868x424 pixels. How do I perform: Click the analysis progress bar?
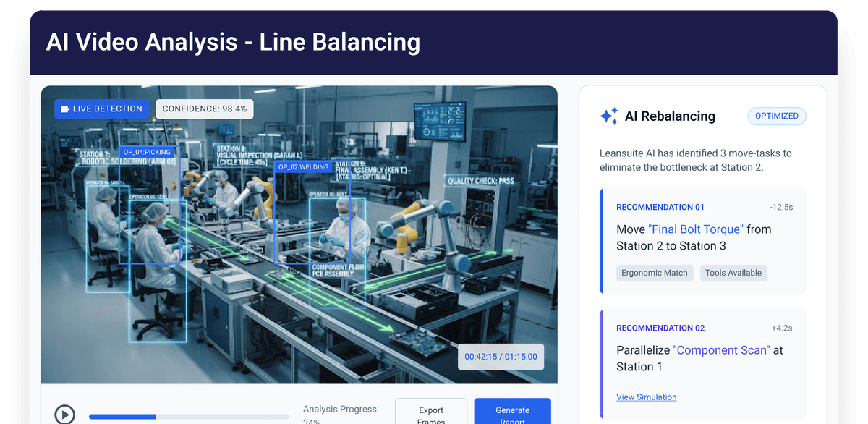pos(189,417)
